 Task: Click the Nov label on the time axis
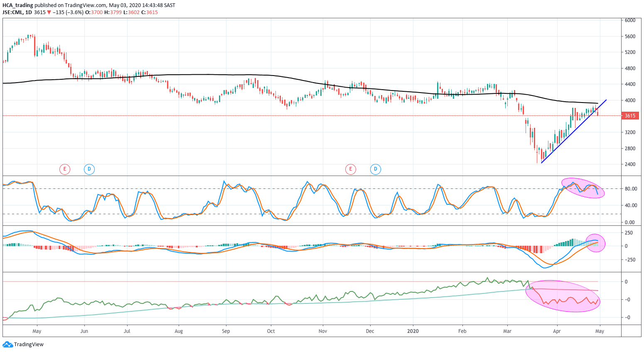click(323, 331)
